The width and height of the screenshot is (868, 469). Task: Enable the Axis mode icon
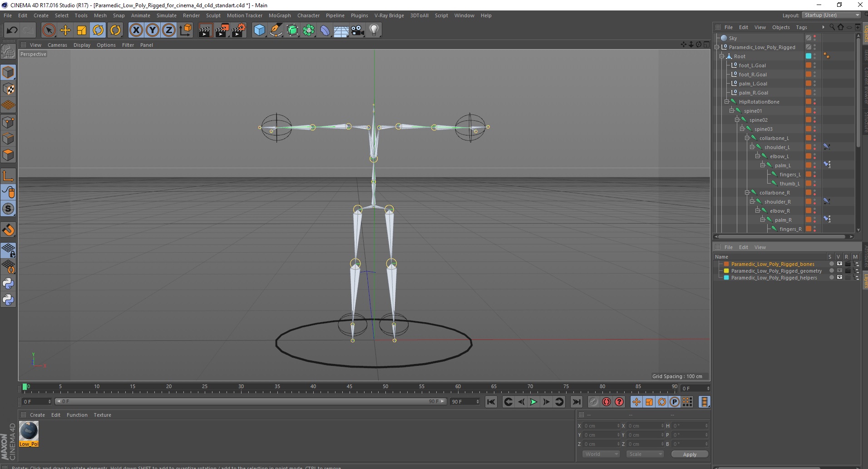click(8, 176)
